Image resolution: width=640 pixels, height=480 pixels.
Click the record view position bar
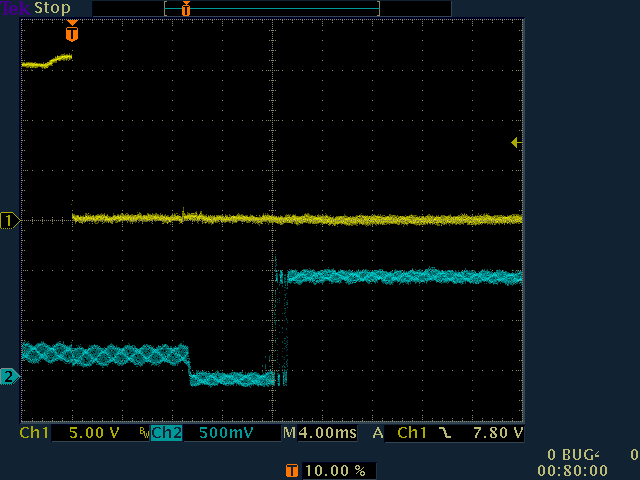271,8
